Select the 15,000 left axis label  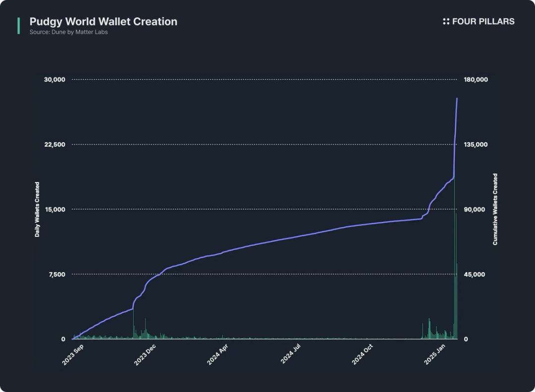tap(55, 209)
